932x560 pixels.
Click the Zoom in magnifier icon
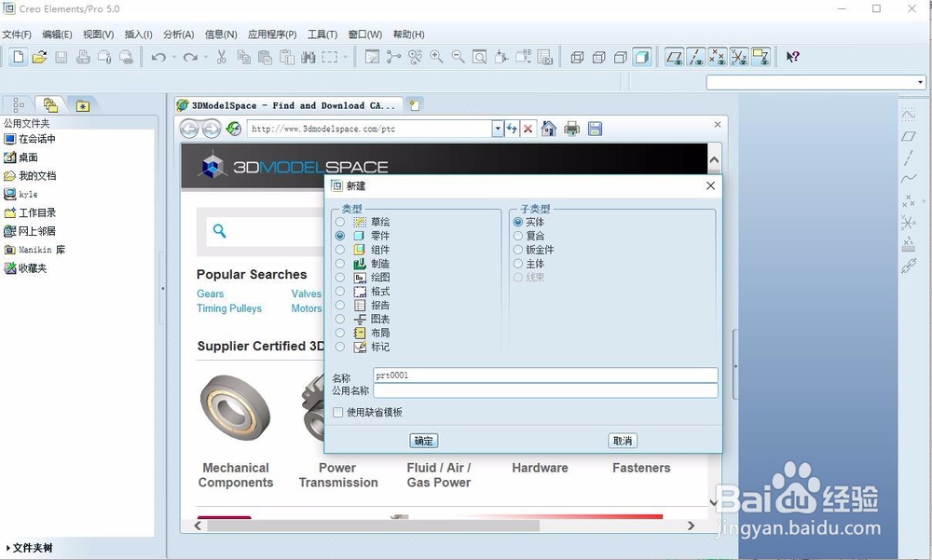point(436,57)
